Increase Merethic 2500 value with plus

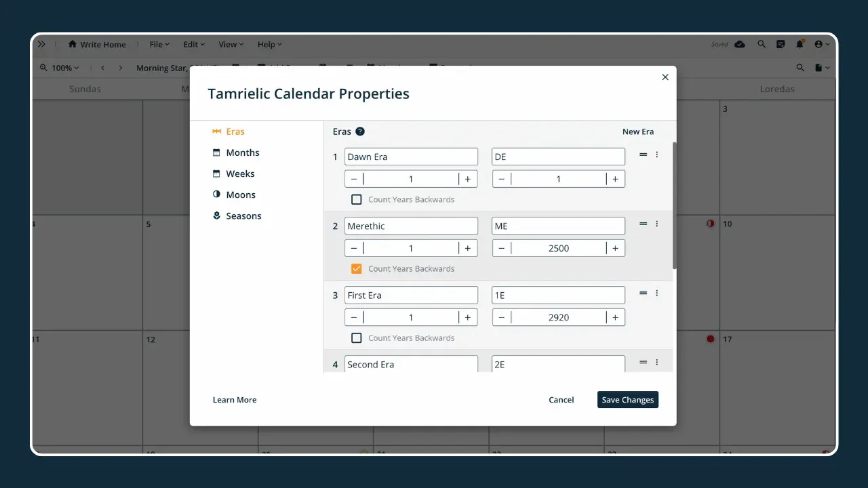click(x=615, y=249)
